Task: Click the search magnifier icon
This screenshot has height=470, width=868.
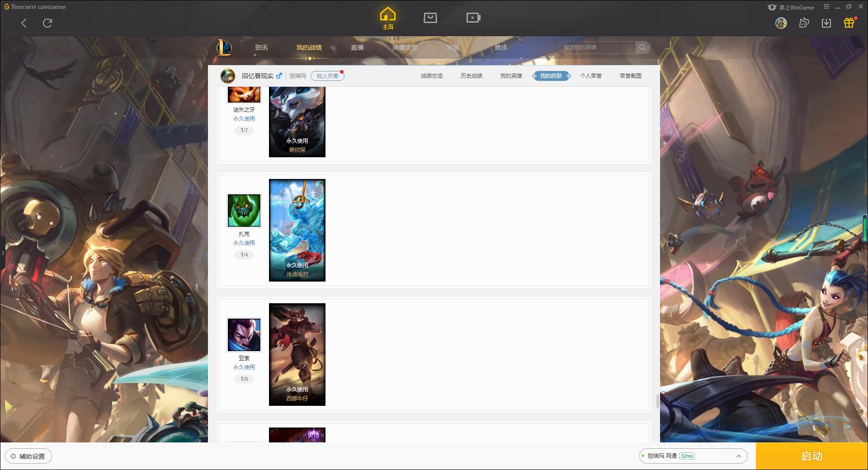Action: click(642, 47)
